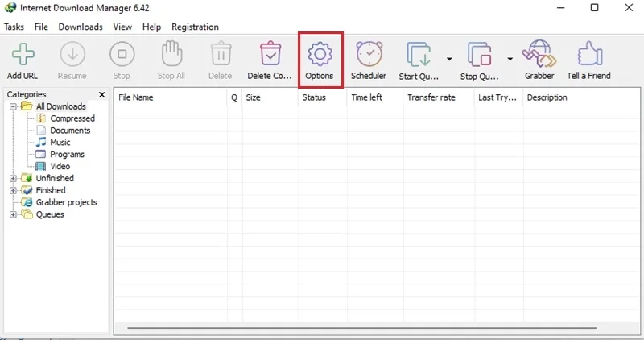Open the Registration menu
The width and height of the screenshot is (644, 340).
click(x=195, y=27)
